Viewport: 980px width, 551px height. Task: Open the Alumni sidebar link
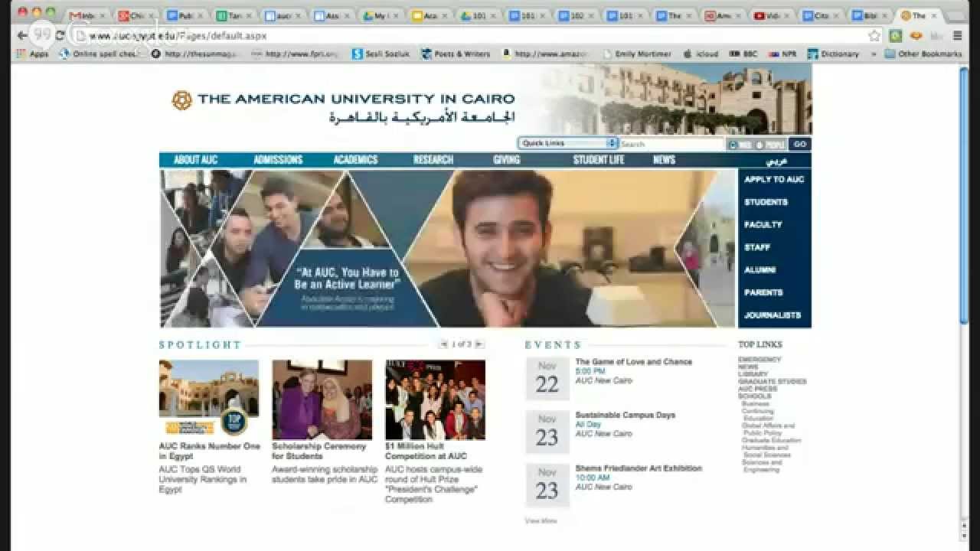click(x=759, y=269)
